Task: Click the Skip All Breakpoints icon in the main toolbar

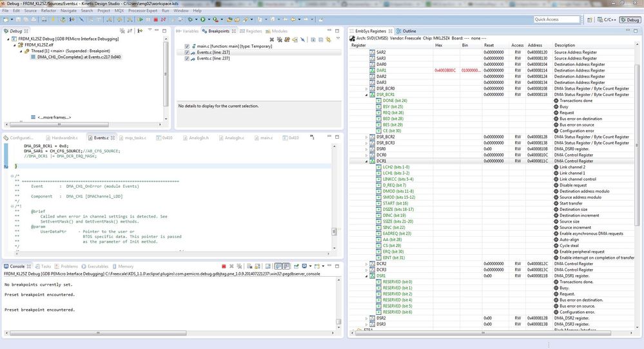Action: pyautogui.click(x=81, y=19)
